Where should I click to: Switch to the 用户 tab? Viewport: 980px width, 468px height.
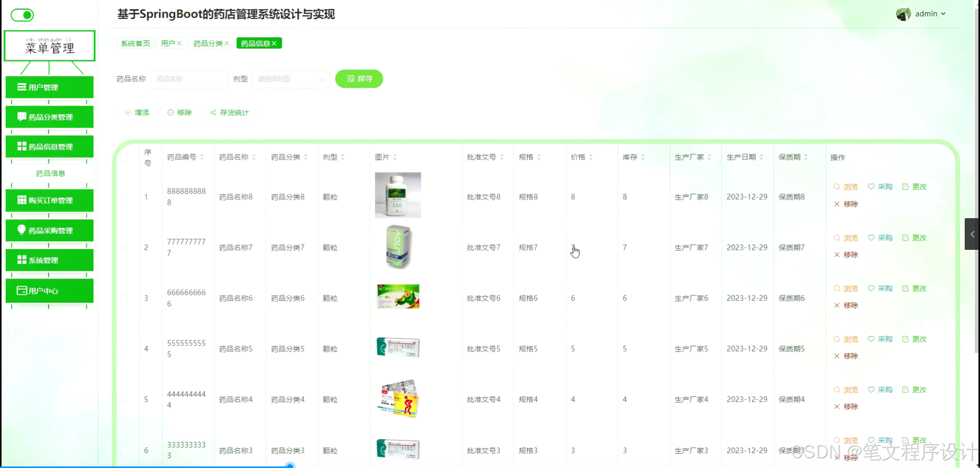point(168,43)
